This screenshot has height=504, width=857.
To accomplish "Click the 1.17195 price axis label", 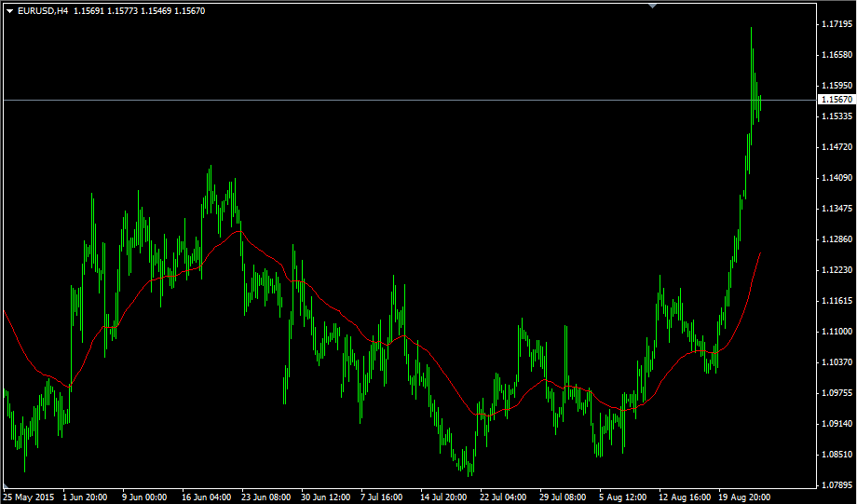I will click(x=837, y=24).
